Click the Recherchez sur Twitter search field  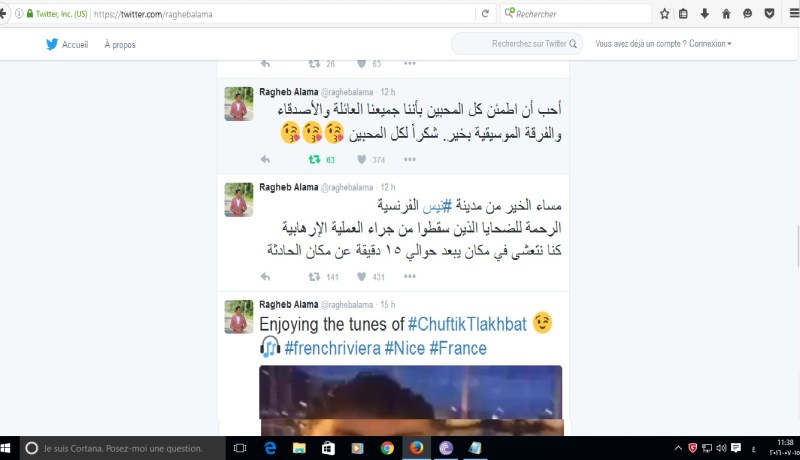pyautogui.click(x=516, y=44)
